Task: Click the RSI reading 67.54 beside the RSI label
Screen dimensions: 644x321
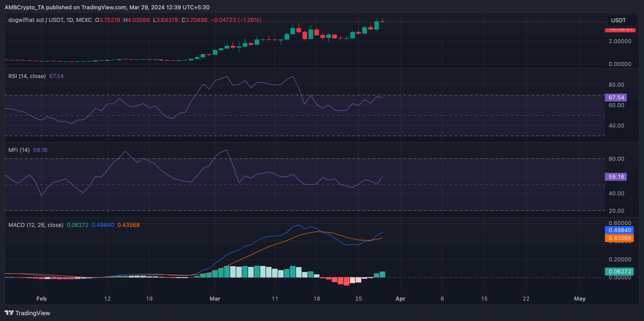Action: click(x=56, y=76)
